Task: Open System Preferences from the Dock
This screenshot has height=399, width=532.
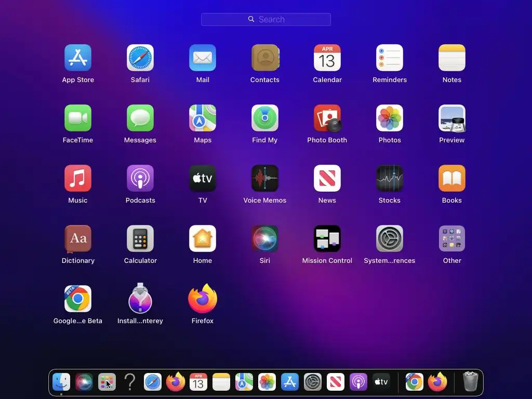Action: click(312, 382)
